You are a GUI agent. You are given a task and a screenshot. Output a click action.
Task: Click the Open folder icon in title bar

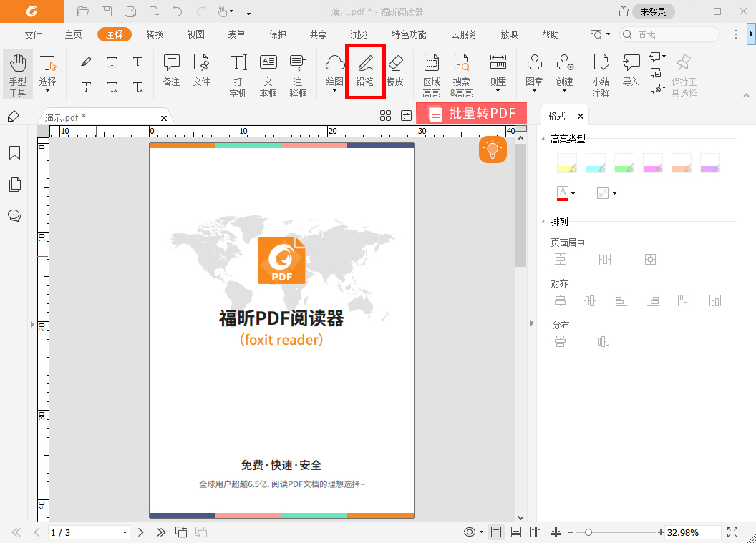tap(83, 11)
